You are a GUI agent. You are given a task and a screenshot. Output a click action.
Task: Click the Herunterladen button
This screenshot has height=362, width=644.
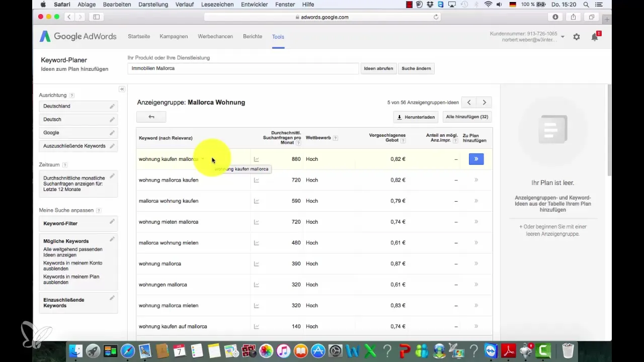click(x=416, y=117)
